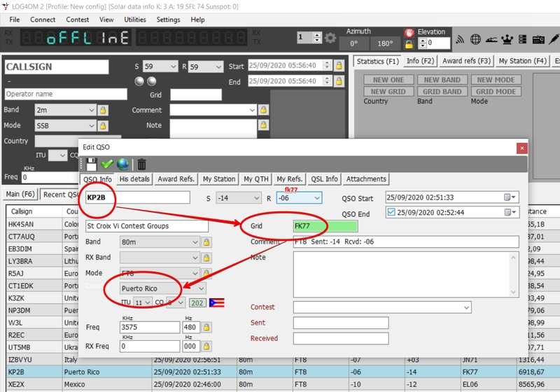Toggle the lock beside main Note field
The width and height of the screenshot is (560, 392).
pos(263,125)
